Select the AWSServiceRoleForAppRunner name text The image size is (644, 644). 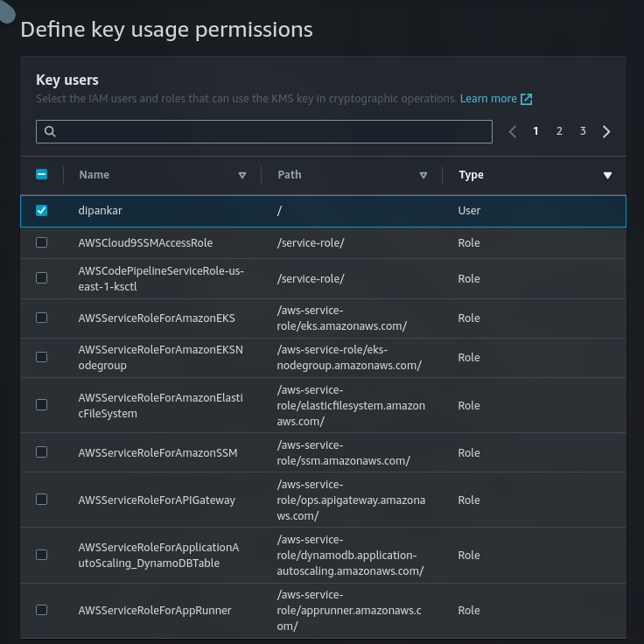[155, 611]
